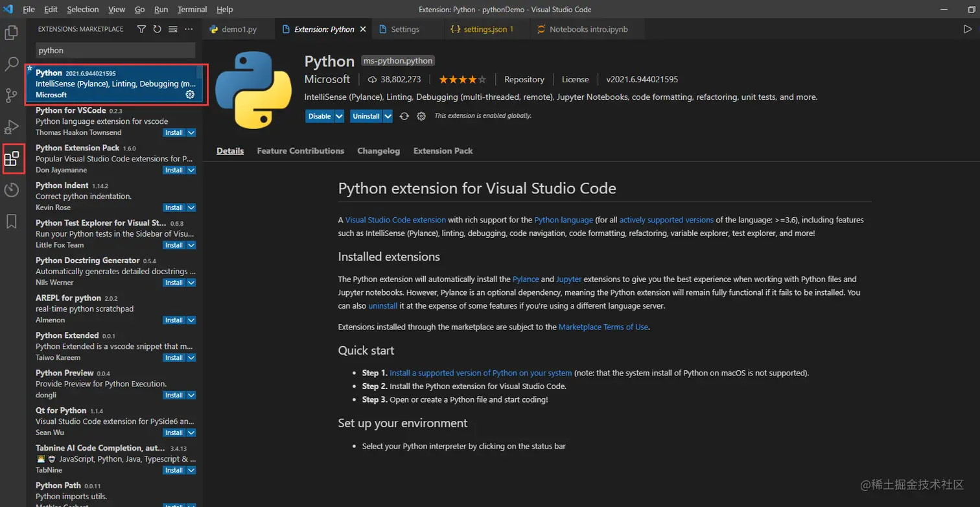Expand the Uninstall button dropdown arrow
980x507 pixels.
tap(388, 116)
